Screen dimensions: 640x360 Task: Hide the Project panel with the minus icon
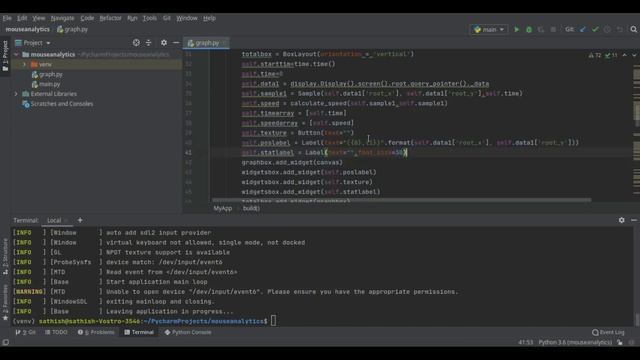(176, 42)
